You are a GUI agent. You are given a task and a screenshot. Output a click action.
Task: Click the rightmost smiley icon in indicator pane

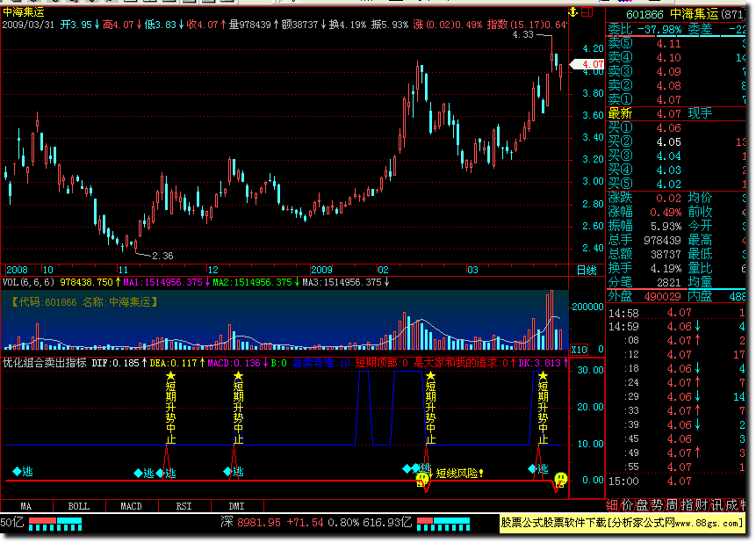click(x=560, y=479)
